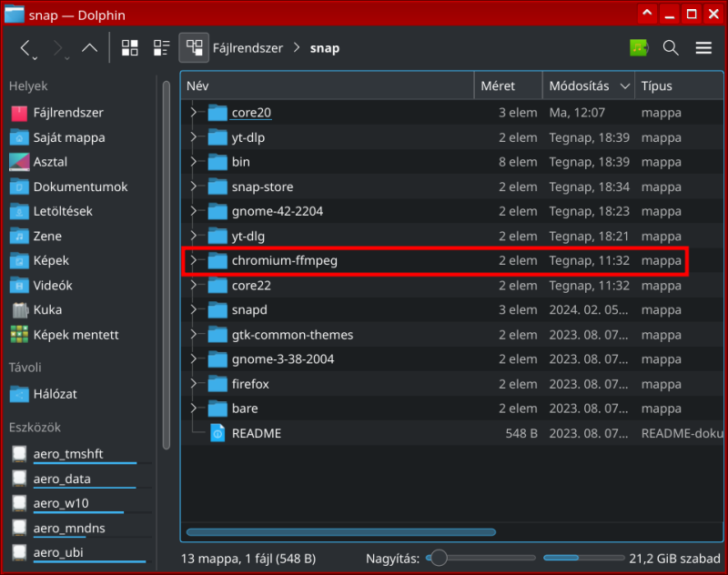This screenshot has width=728, height=575.
Task: Click the horizontal scrollbar of file list
Action: 341,532
